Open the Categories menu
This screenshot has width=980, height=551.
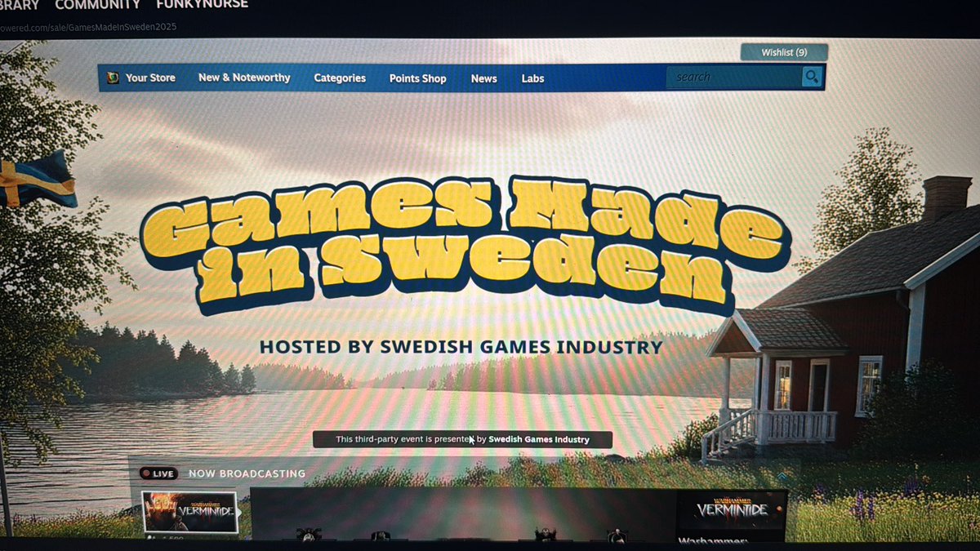[x=340, y=78]
